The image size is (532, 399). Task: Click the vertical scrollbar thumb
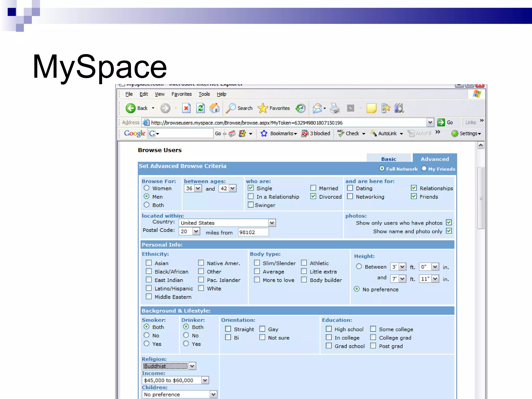point(481,198)
